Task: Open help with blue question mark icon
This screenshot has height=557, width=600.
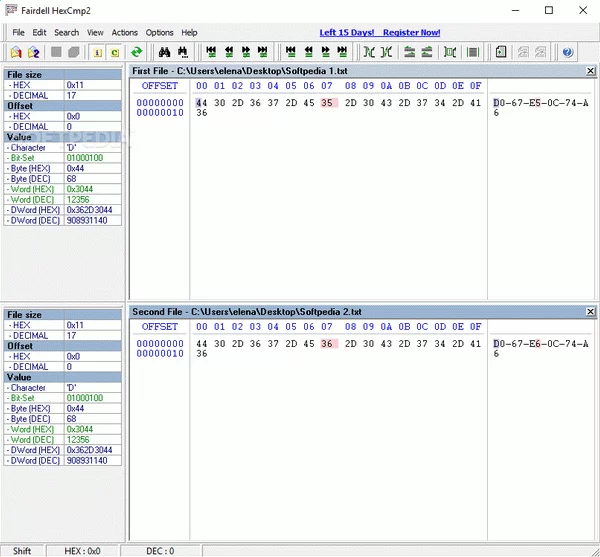Action: [x=568, y=52]
